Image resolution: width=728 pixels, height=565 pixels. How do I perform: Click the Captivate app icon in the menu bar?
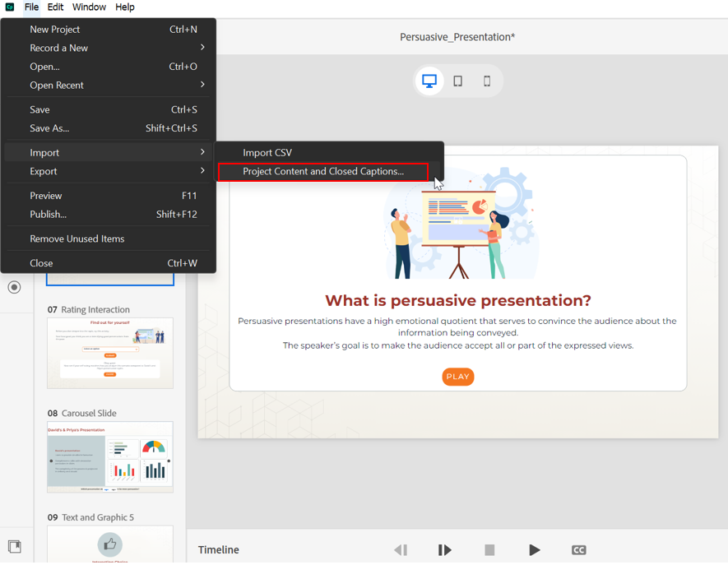pos(9,7)
